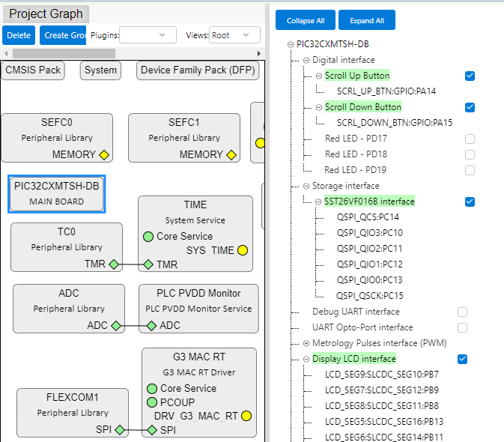Uncheck the Scroll Up Button checkbox
Screen dimensions: 504x442
point(470,76)
